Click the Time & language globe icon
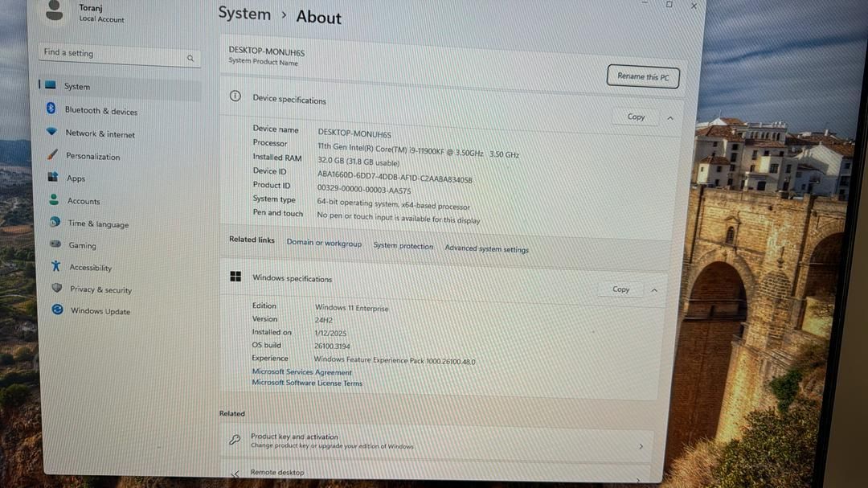This screenshot has height=488, width=868. click(55, 222)
